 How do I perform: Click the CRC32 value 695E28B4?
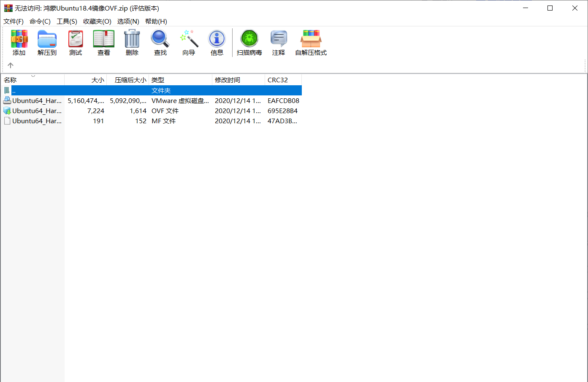pos(282,111)
